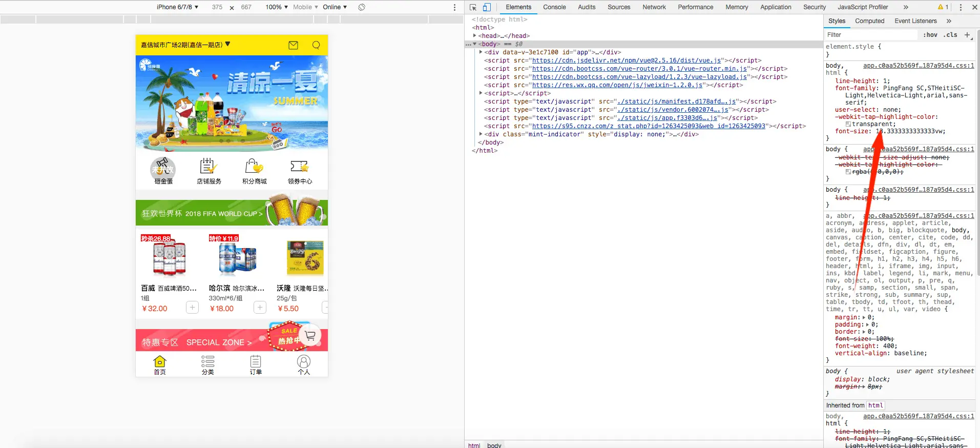Switch to the Computed styles tab
The image size is (980, 448).
point(869,21)
